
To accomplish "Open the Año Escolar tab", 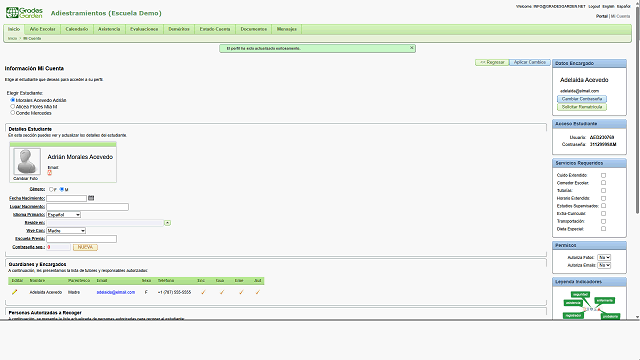I will [x=42, y=29].
